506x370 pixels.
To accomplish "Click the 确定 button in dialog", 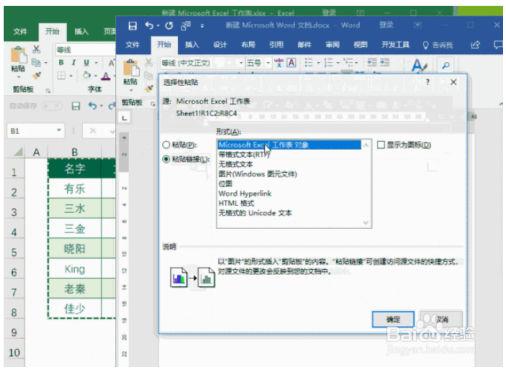I will (x=393, y=319).
